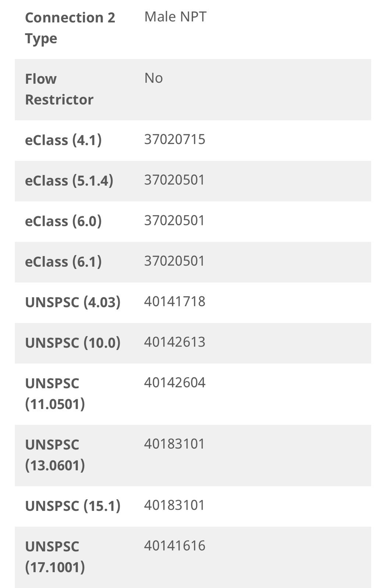Click the UNSPSC code 40142613
Image resolution: width=386 pixels, height=588 pixels.
[174, 342]
